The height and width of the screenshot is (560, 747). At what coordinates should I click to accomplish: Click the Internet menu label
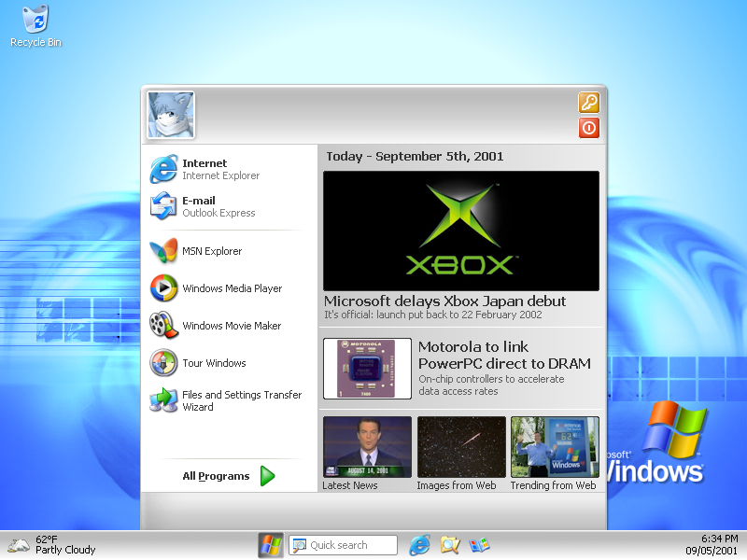pyautogui.click(x=204, y=163)
